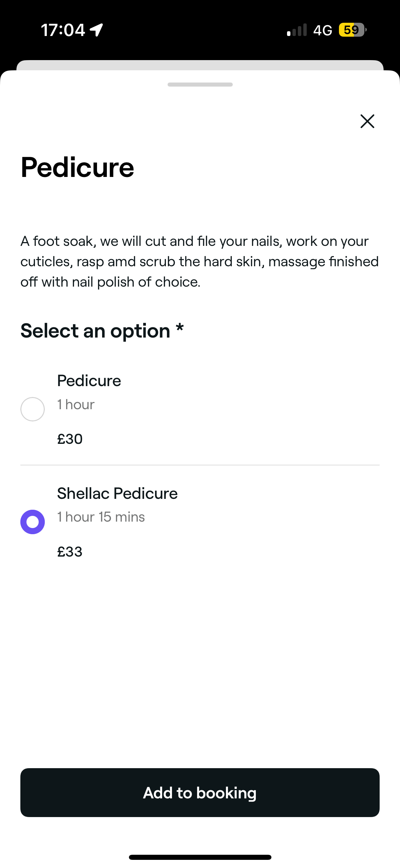Image resolution: width=400 pixels, height=868 pixels.
Task: Tap the home indicator bar at bottom
Action: tap(200, 857)
